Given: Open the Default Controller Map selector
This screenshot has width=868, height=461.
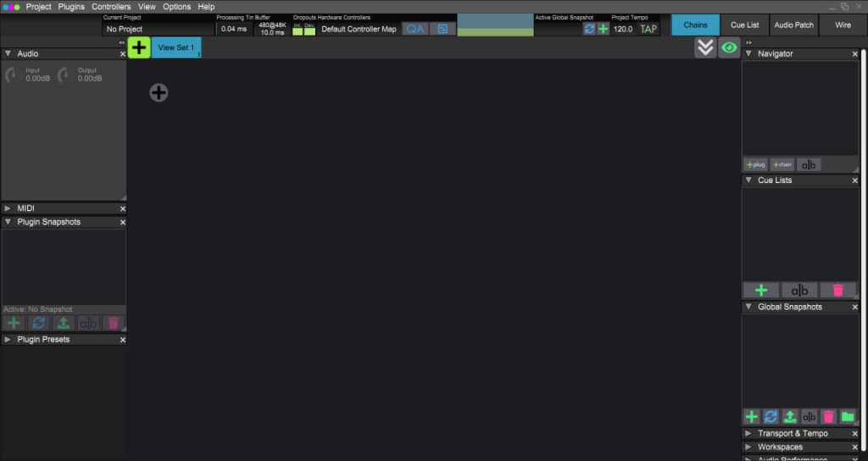Looking at the screenshot, I should point(359,29).
